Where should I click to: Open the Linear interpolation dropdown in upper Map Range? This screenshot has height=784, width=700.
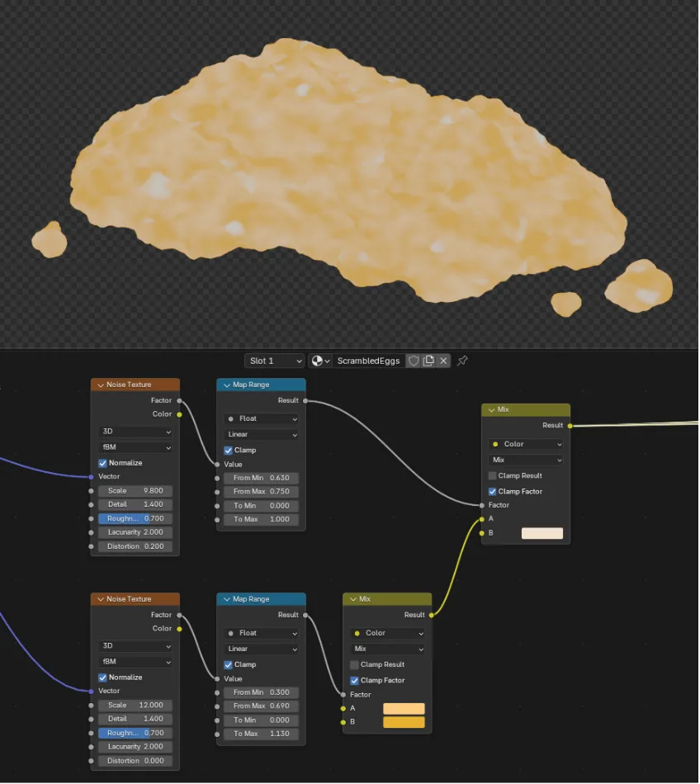click(262, 435)
